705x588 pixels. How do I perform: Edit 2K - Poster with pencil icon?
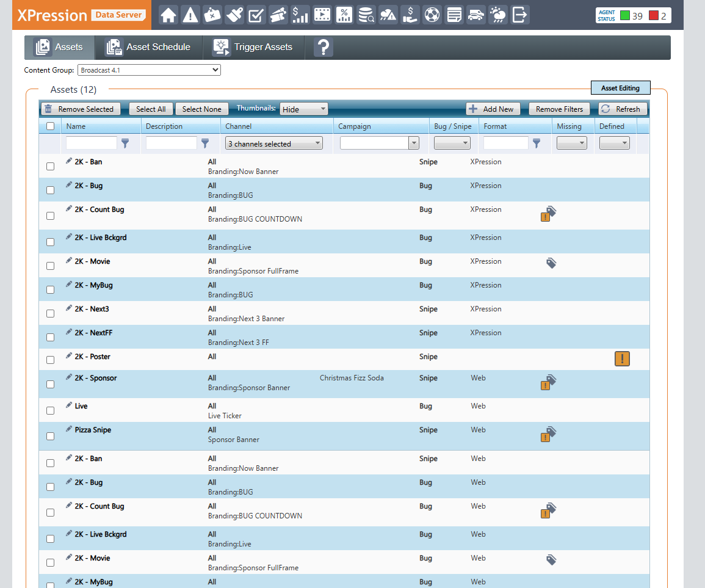(x=69, y=356)
